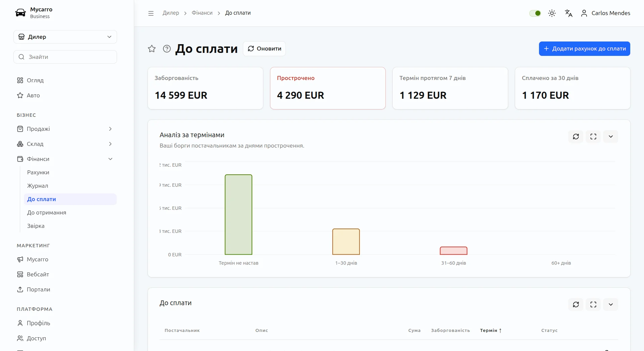Sort table by Термін column header
The height and width of the screenshot is (351, 644).
pos(491,330)
